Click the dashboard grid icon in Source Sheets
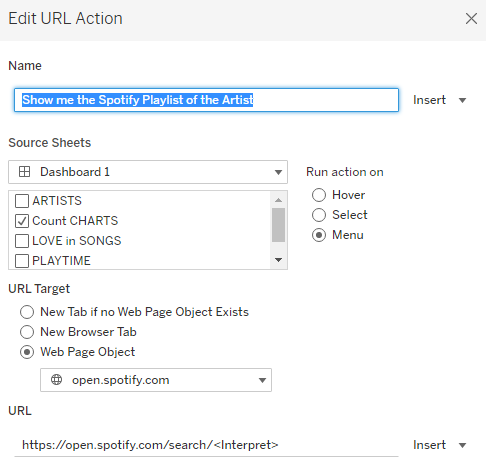This screenshot has height=467, width=486. [x=24, y=172]
